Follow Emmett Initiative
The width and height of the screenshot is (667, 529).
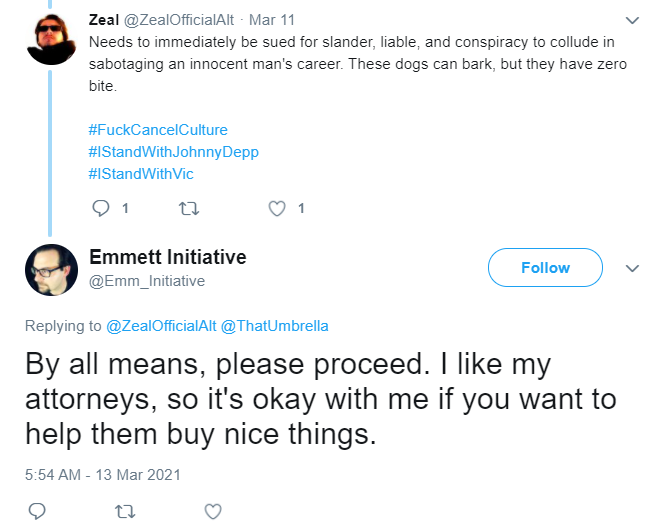tap(545, 267)
